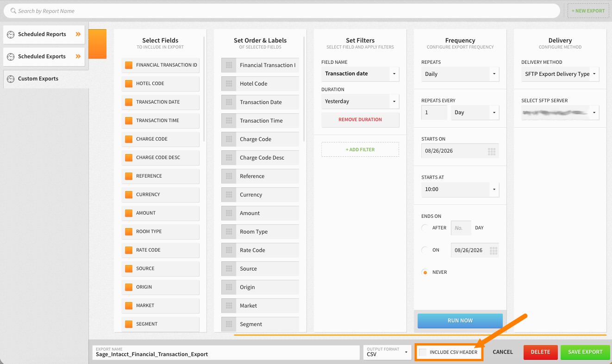612x364 pixels.
Task: Expand Scheduled Exports with the double-arrow icon
Action: [78, 56]
